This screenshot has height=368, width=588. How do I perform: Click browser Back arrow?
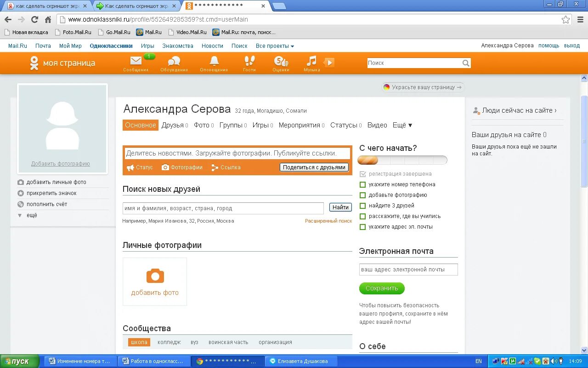coord(8,20)
